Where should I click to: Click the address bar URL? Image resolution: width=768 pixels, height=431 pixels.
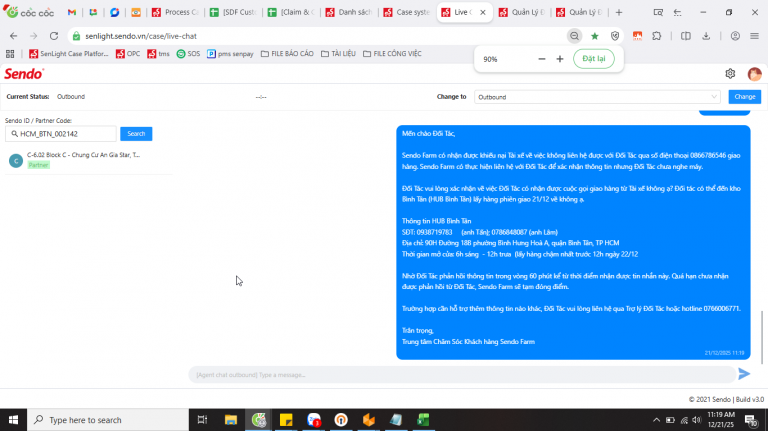(x=141, y=36)
